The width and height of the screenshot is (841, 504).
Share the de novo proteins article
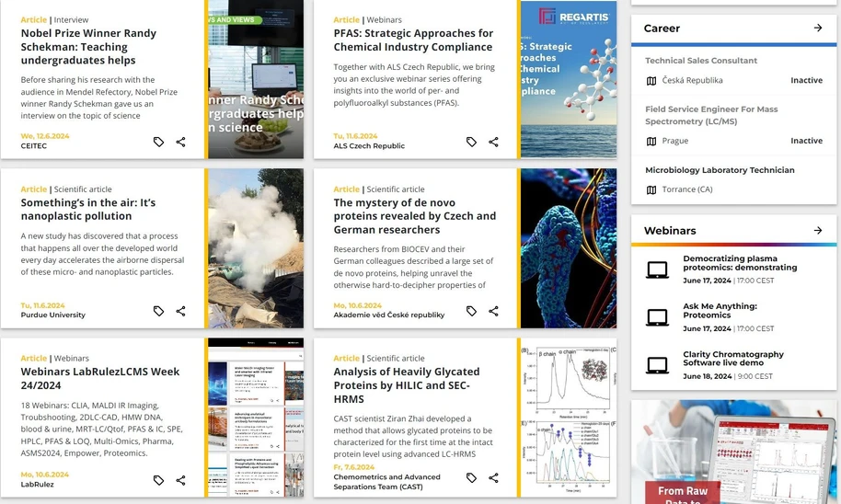[x=494, y=311]
